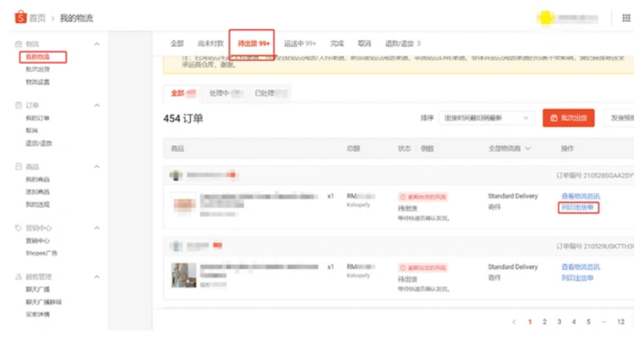Click 列印出货单 for first order
644x337 pixels.
pos(579,208)
